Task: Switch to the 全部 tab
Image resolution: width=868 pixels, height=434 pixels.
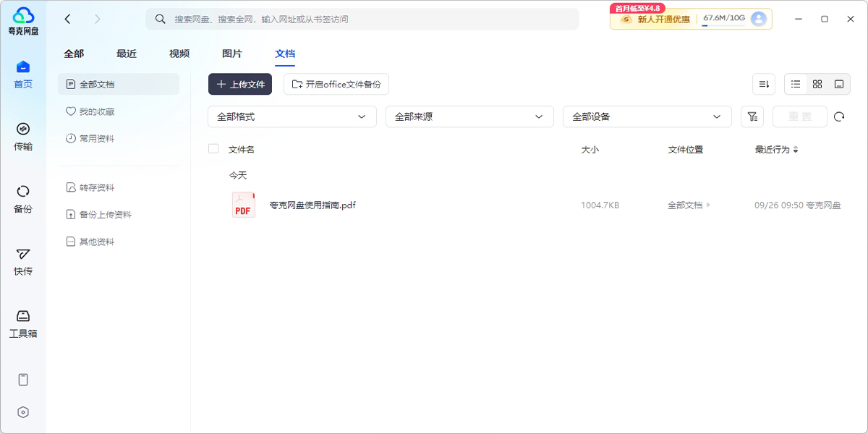Action: (x=74, y=54)
